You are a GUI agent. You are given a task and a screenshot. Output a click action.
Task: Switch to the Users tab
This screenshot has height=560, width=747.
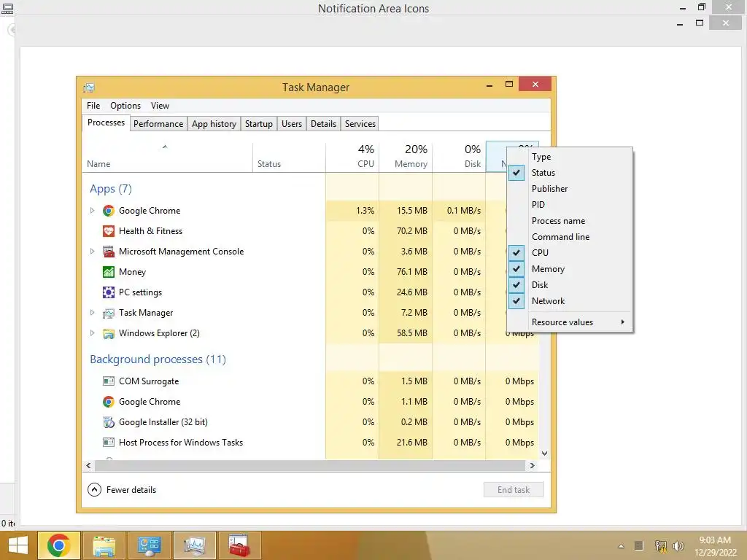[292, 124]
